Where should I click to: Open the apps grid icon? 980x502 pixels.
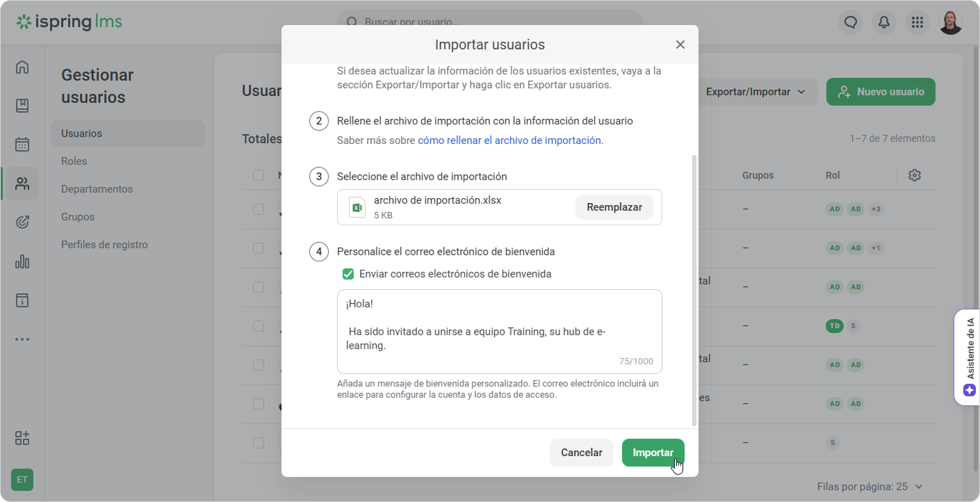pos(917,22)
